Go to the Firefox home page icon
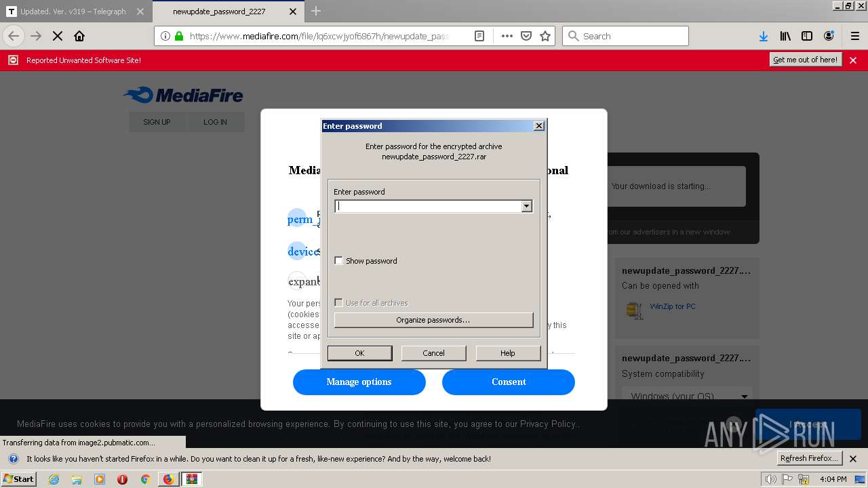 coord(79,36)
